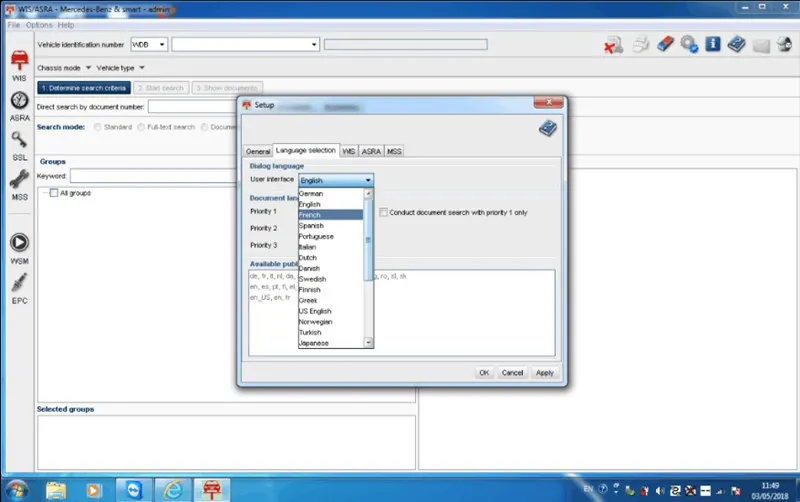Click the Keyword input field

pos(152,176)
